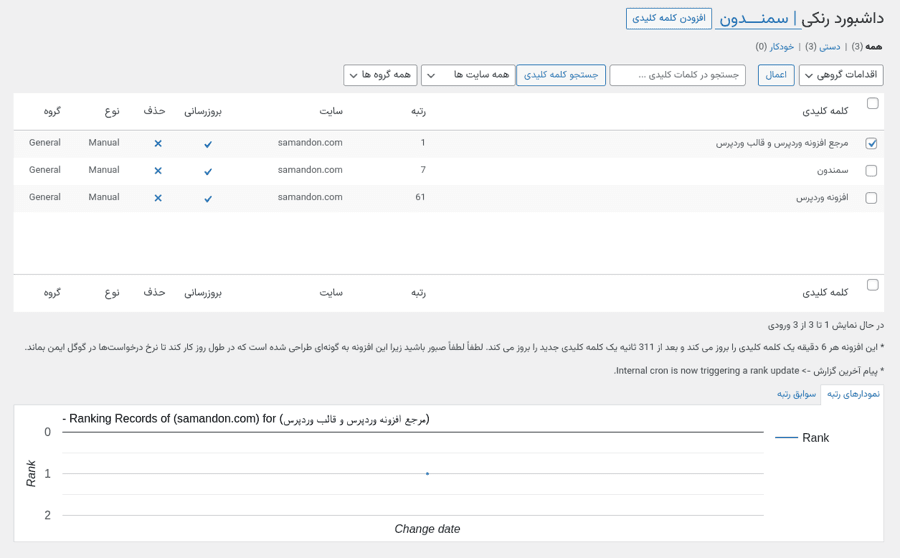Delete سمندون keyword with X icon
This screenshot has height=558, width=900.
(158, 170)
